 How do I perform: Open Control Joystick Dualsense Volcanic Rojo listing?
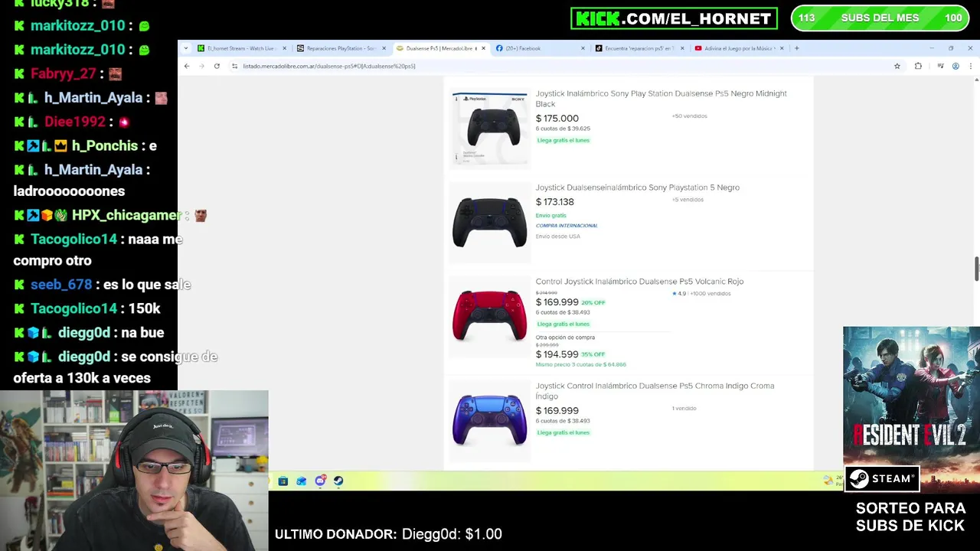(x=639, y=282)
